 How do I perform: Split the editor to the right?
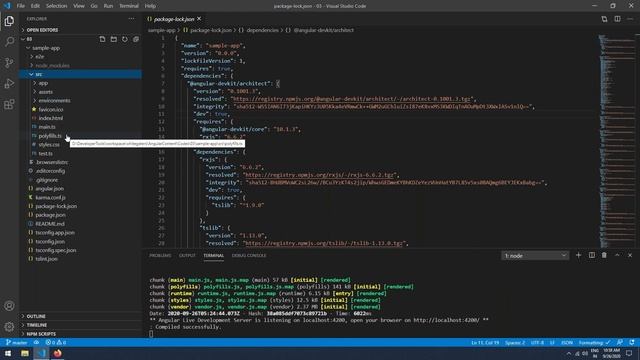tap(617, 19)
